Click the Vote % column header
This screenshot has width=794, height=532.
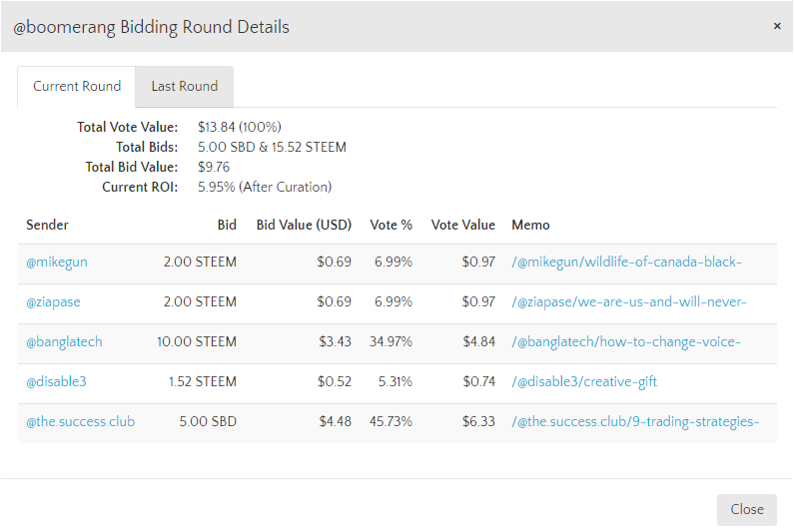pyautogui.click(x=392, y=226)
